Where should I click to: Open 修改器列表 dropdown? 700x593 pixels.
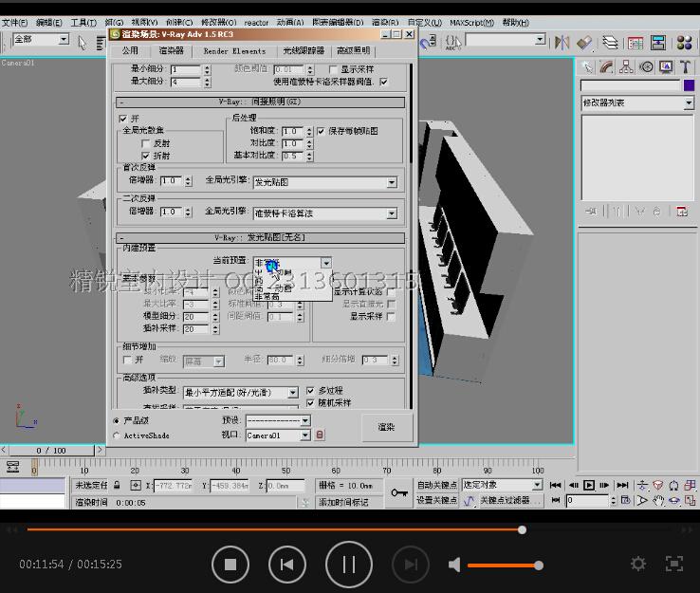pos(637,103)
